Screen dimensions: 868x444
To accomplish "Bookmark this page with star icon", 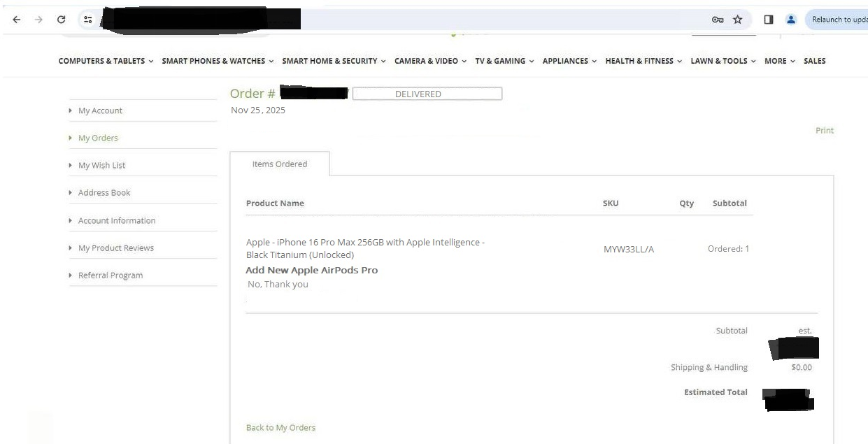I will point(737,20).
